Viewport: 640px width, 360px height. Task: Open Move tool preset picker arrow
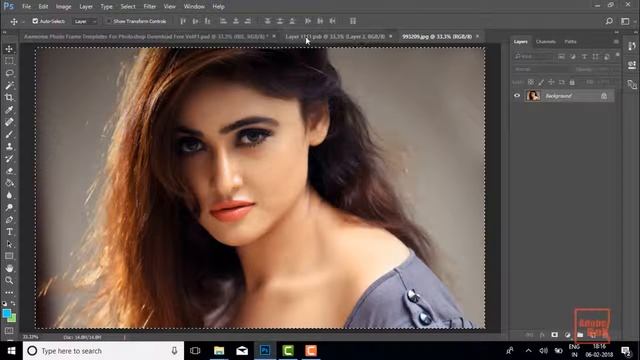click(x=23, y=21)
